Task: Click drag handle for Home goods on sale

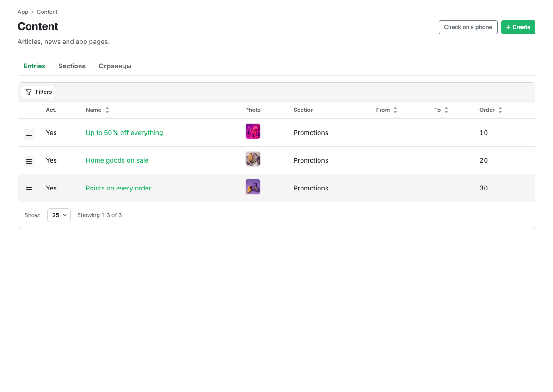Action: (x=29, y=161)
